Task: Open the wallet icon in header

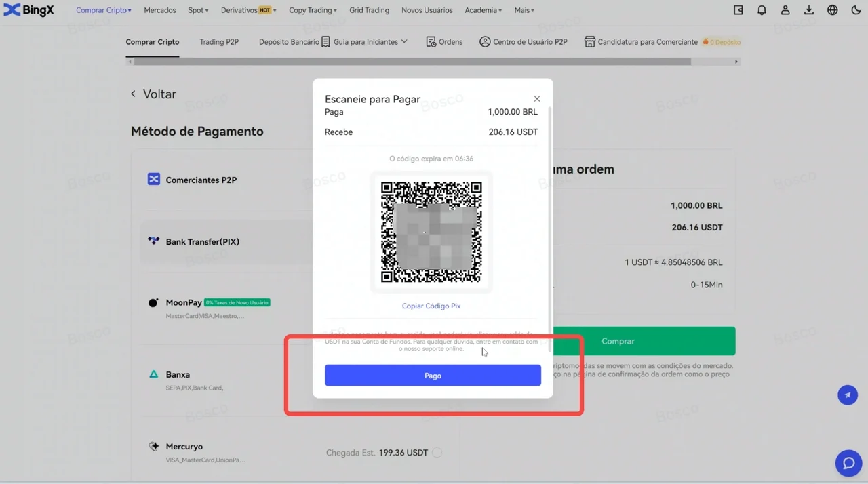Action: tap(738, 10)
